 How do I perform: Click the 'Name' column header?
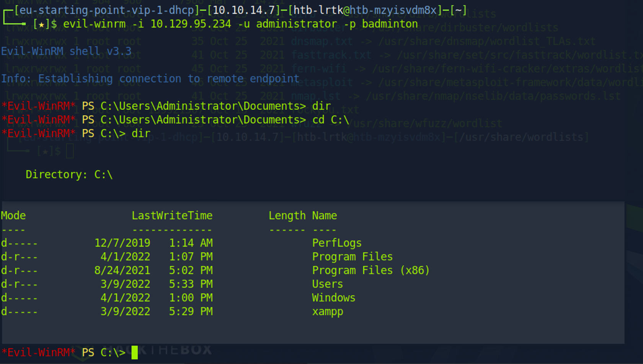pos(324,215)
